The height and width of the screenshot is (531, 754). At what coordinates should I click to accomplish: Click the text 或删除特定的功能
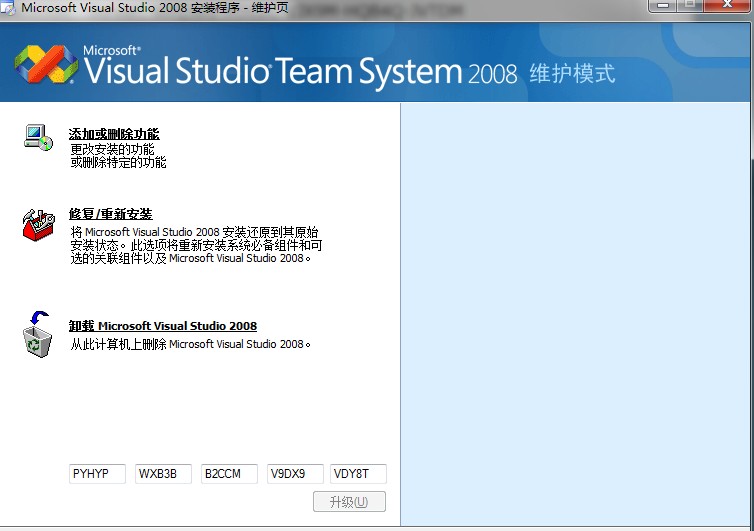[118, 162]
